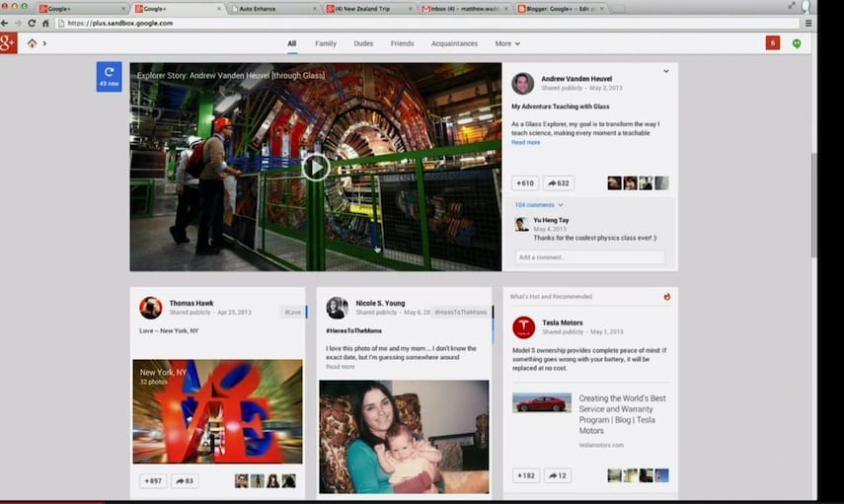Click the #HeresToTheMoms bold hashtag link
The height and width of the screenshot is (504, 844).
click(353, 330)
